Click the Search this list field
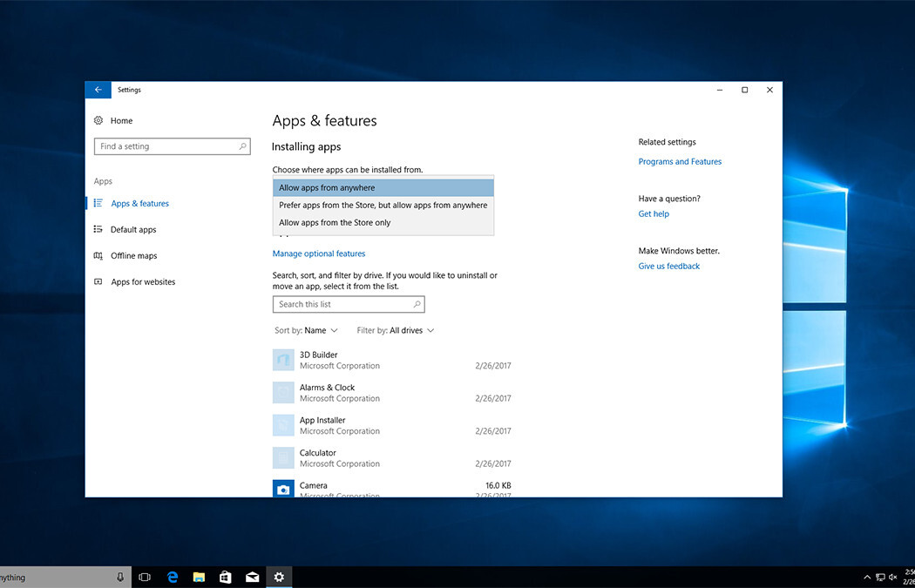 pyautogui.click(x=342, y=305)
